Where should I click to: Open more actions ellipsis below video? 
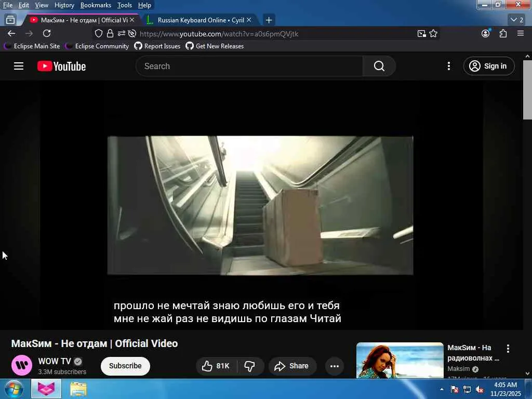coord(335,366)
